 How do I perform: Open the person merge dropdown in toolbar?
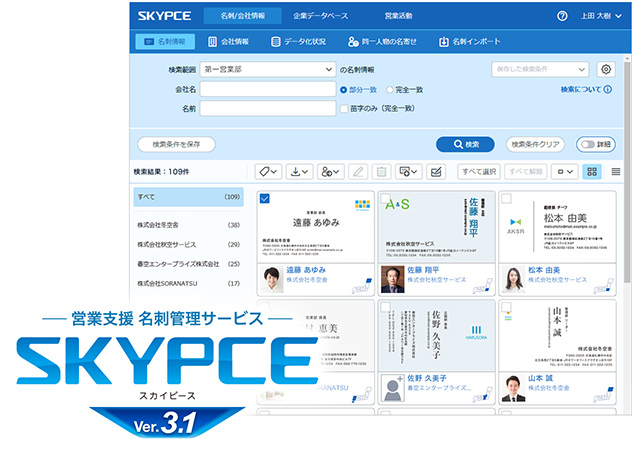331,172
